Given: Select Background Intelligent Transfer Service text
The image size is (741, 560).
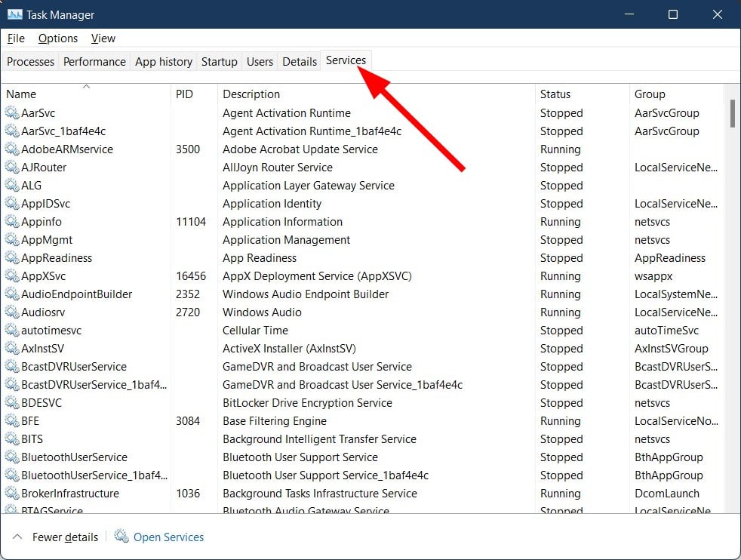Looking at the screenshot, I should (x=319, y=438).
